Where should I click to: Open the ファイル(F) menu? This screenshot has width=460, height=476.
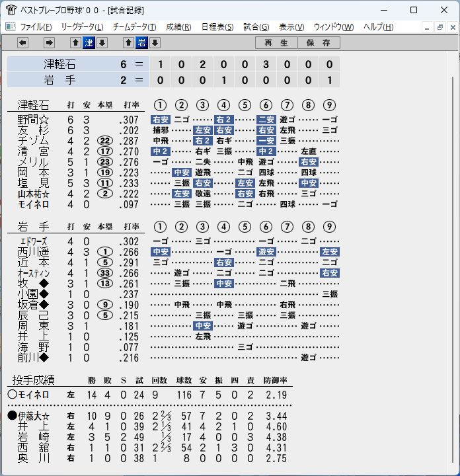(x=36, y=27)
